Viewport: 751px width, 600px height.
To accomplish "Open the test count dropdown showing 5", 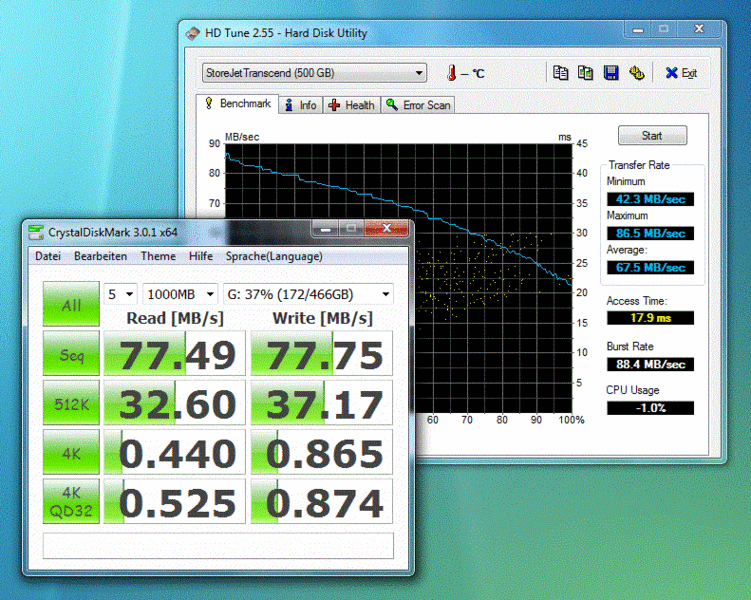I will (x=121, y=294).
